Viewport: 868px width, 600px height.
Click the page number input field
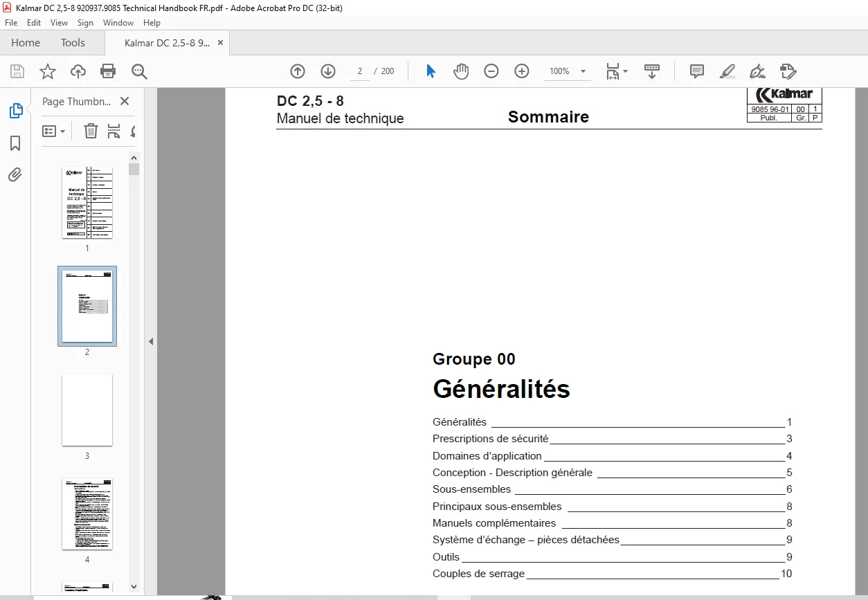point(360,71)
